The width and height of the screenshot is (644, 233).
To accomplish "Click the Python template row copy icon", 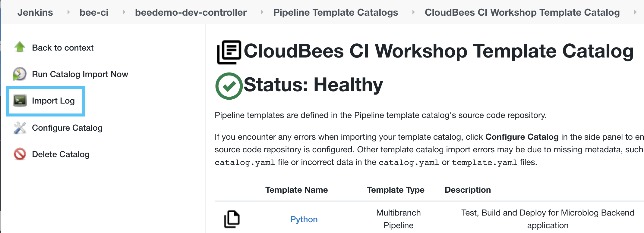I will coord(232,219).
